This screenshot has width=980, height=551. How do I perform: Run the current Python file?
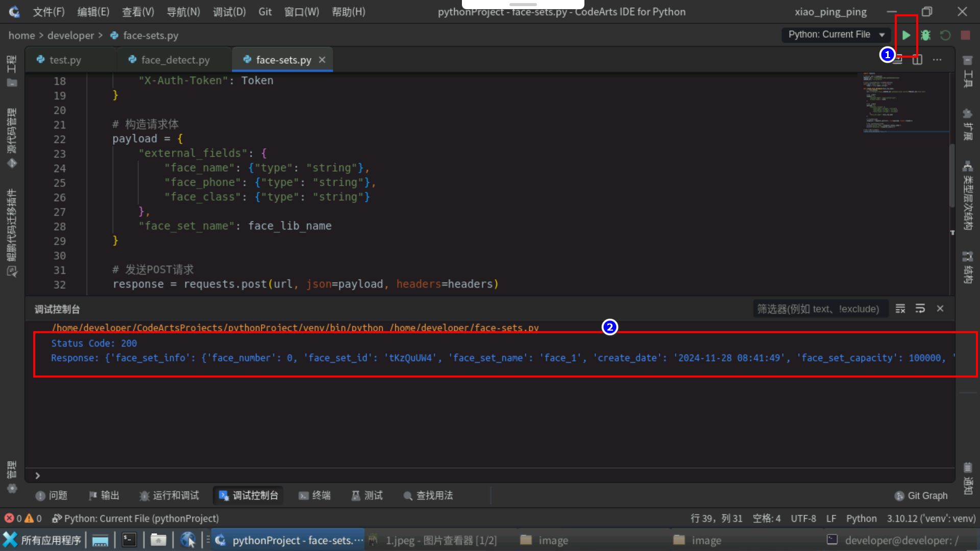tap(906, 35)
